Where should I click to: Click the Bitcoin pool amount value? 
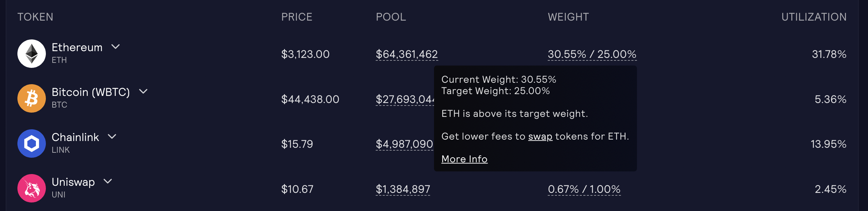pyautogui.click(x=404, y=99)
